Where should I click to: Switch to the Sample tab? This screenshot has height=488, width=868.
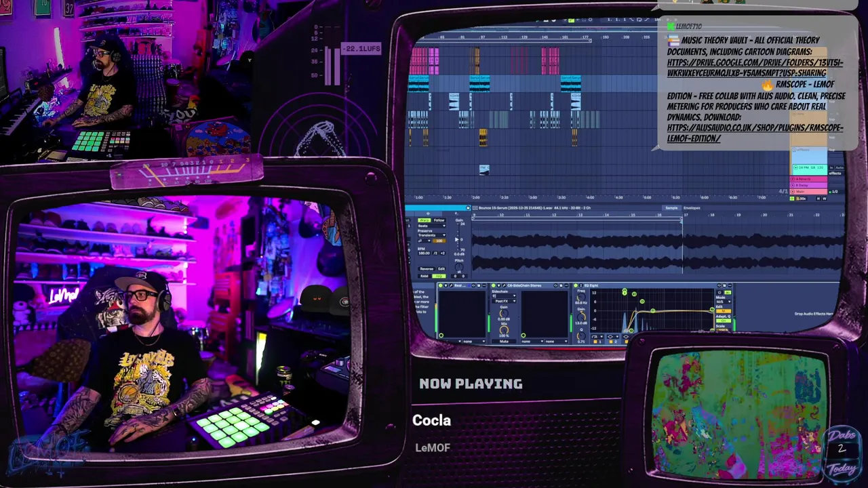[671, 208]
